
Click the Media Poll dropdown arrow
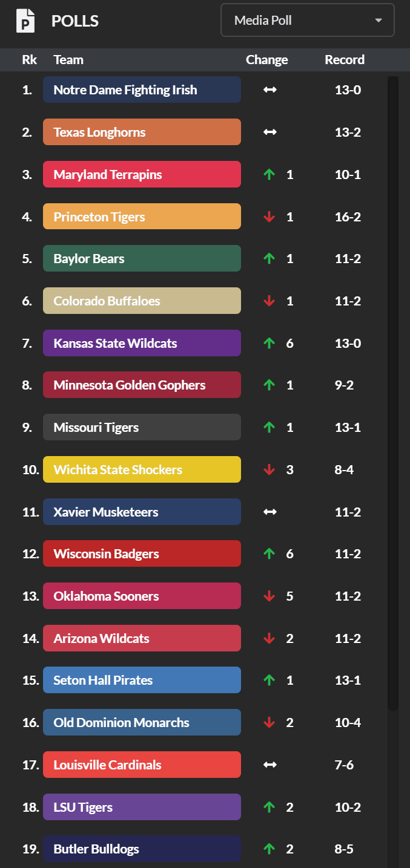click(x=379, y=20)
